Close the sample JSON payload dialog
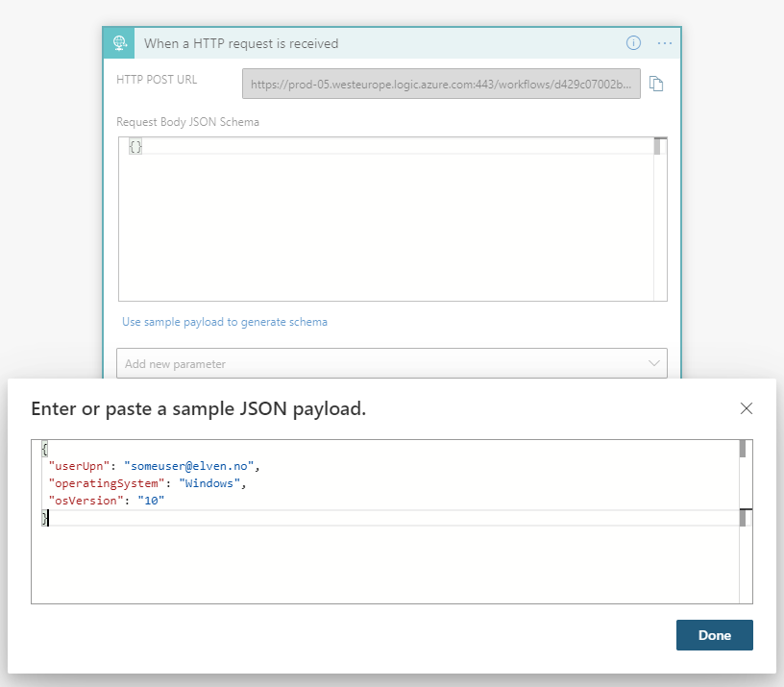Viewport: 784px width, 687px height. [x=746, y=408]
